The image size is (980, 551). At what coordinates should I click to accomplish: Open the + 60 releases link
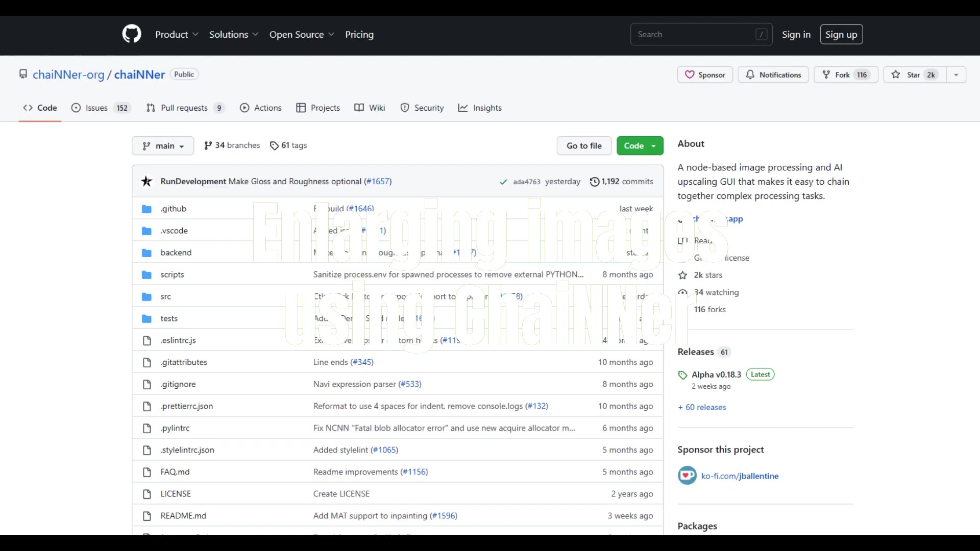(x=702, y=407)
